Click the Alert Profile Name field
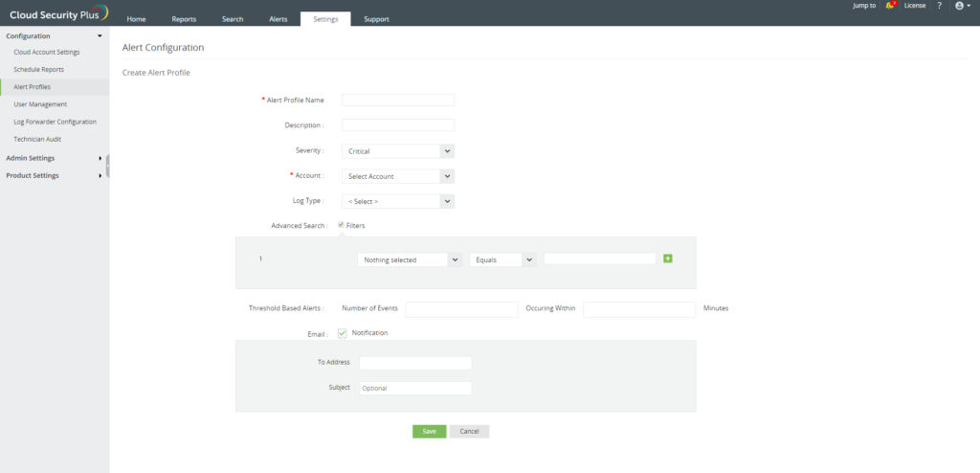The image size is (980, 473). pos(397,100)
